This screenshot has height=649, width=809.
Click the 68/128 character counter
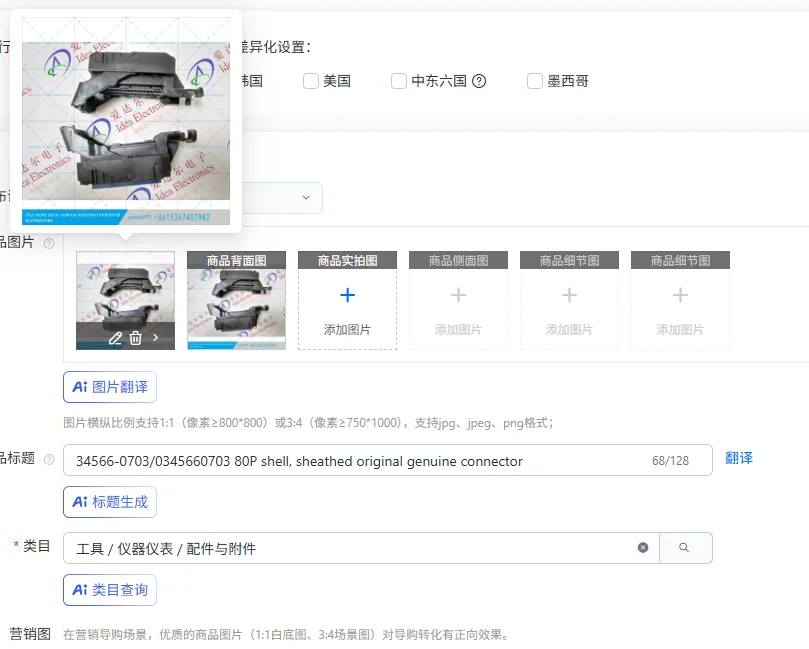670,461
